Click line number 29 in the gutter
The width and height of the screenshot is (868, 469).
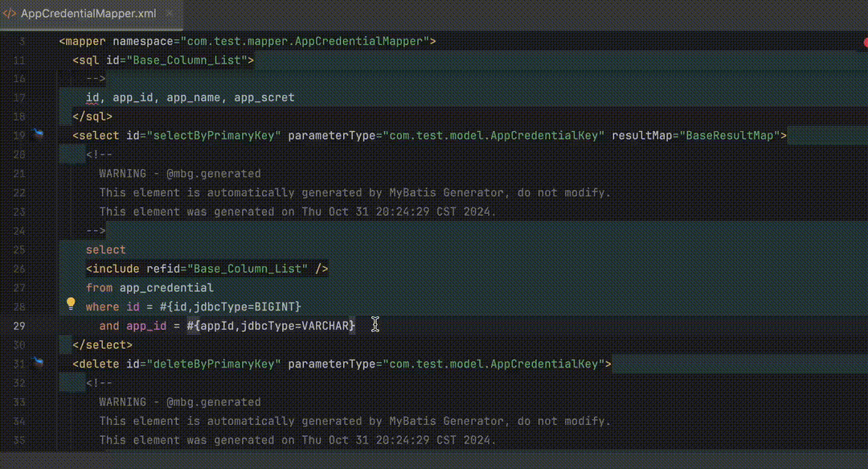click(20, 326)
